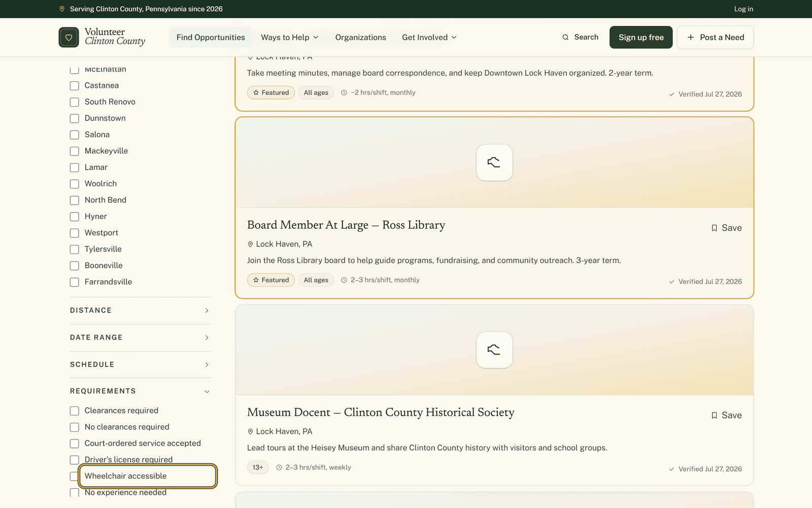Open Board Member At Large – Ross Library listing
Viewport: 812px width, 508px height.
(346, 225)
